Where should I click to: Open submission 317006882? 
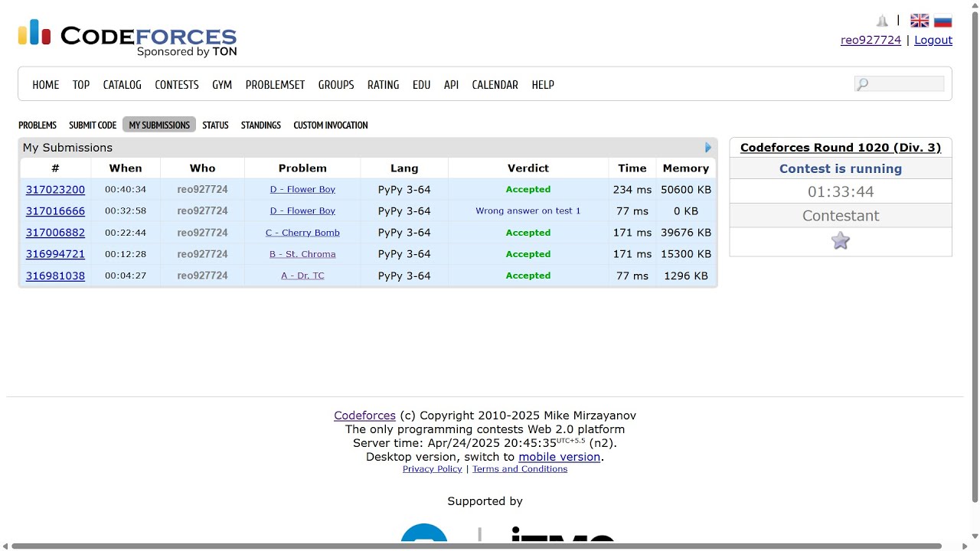[x=55, y=233]
